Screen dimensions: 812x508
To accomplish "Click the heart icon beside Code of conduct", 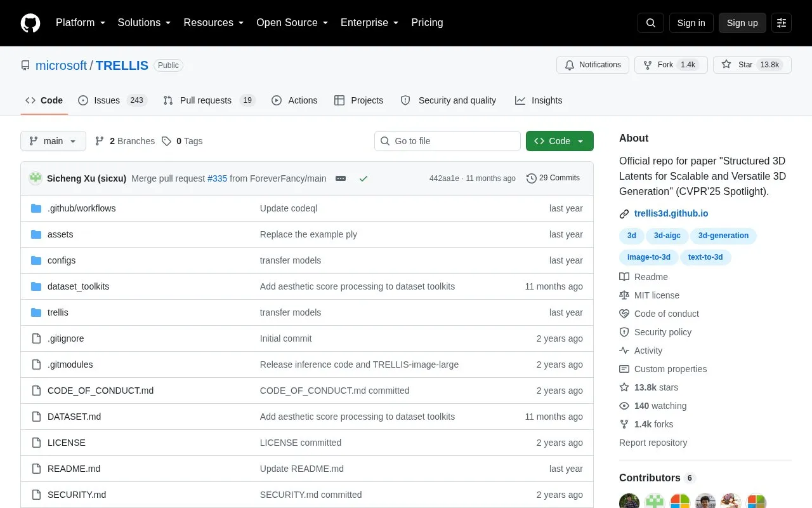I will [624, 314].
